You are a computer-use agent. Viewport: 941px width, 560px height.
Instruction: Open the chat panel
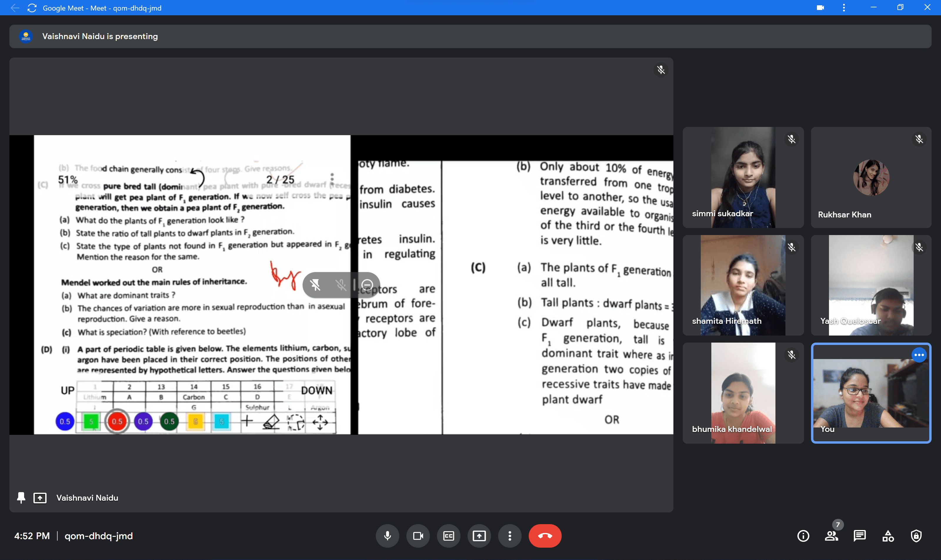pos(860,536)
